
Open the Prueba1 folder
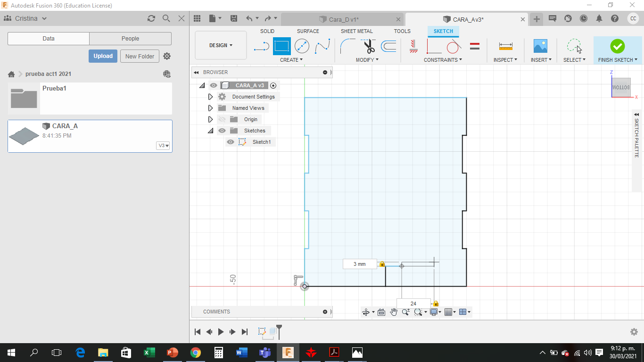(90, 99)
